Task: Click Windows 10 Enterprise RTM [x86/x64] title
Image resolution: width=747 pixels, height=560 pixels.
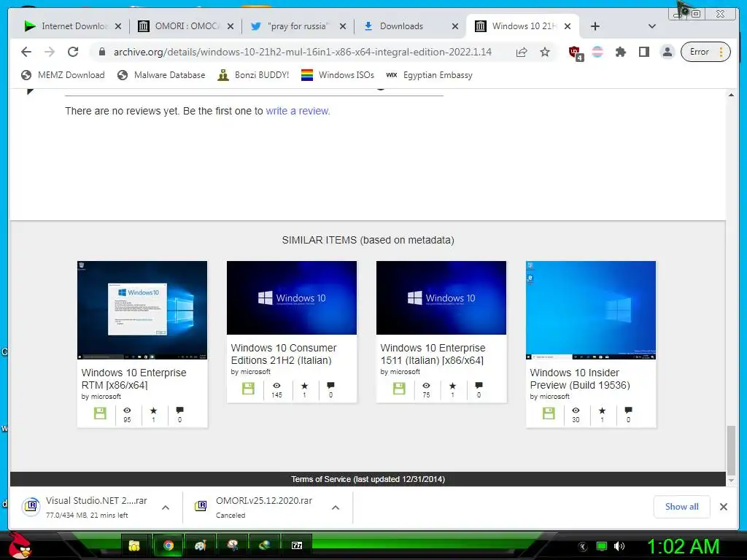Action: (x=134, y=378)
